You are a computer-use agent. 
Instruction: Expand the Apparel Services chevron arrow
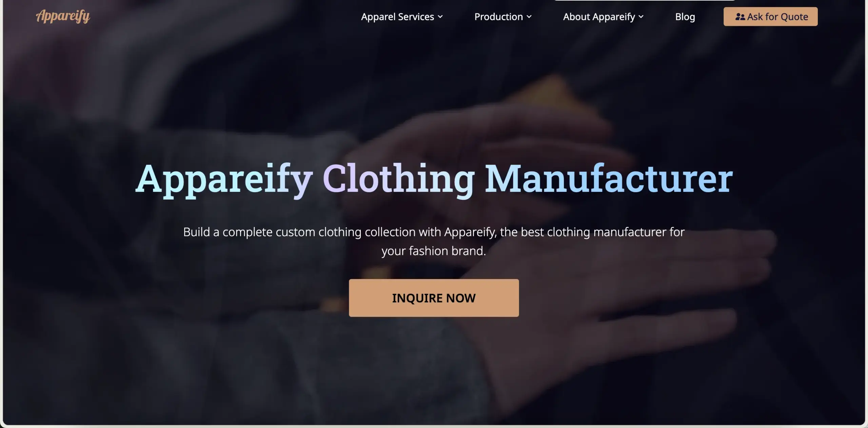point(440,17)
